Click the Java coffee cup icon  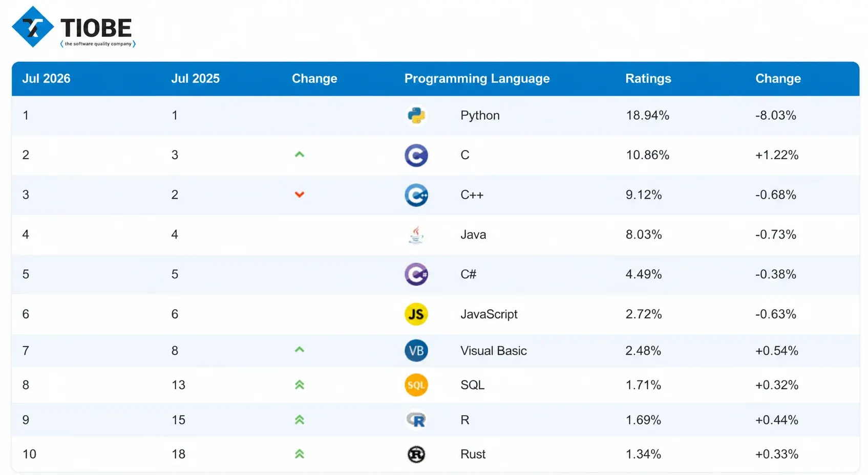pos(416,234)
